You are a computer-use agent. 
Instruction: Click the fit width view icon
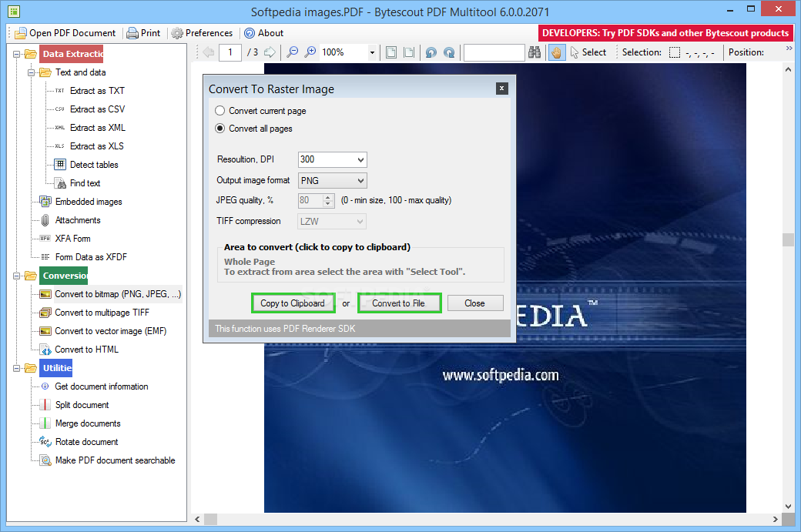(x=409, y=52)
